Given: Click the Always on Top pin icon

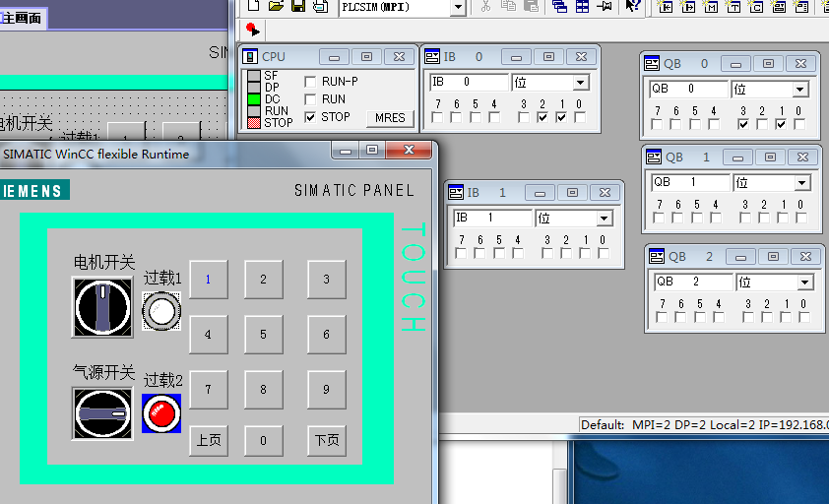Looking at the screenshot, I should pos(605,6).
